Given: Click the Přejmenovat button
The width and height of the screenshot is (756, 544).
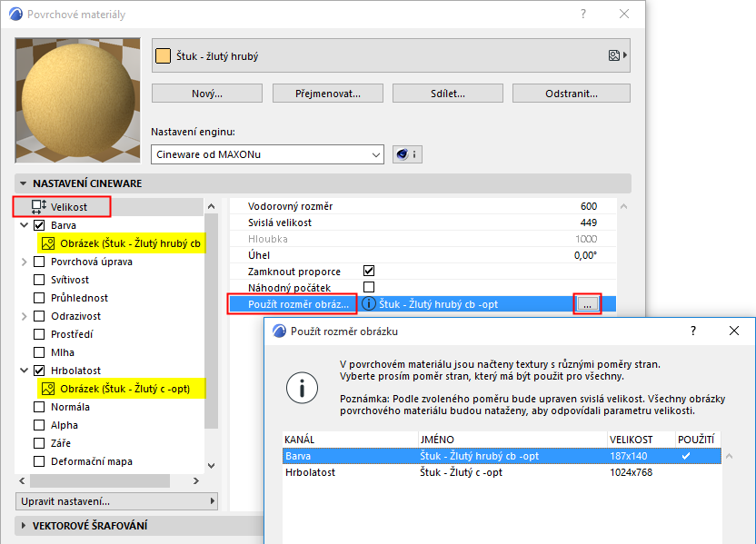Looking at the screenshot, I should coord(327,94).
